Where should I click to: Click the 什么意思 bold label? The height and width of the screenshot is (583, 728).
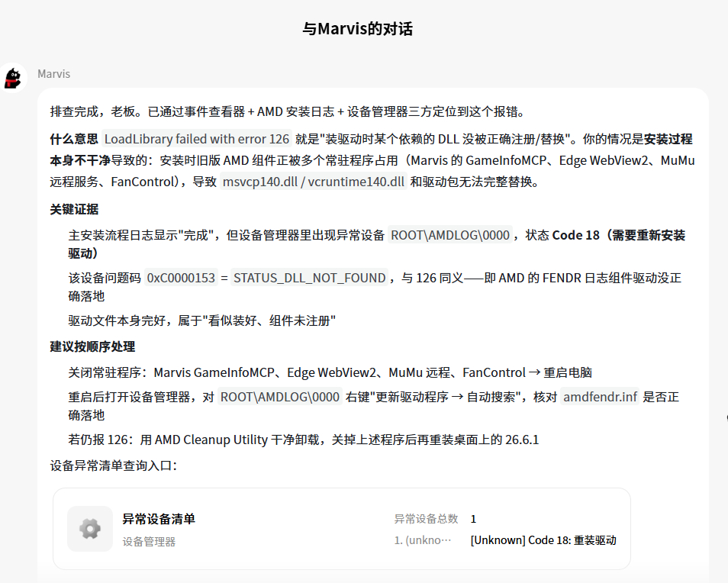coord(74,139)
